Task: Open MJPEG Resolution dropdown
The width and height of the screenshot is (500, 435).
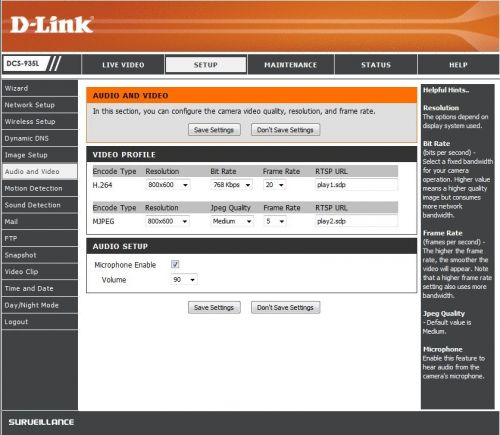Action: 168,221
